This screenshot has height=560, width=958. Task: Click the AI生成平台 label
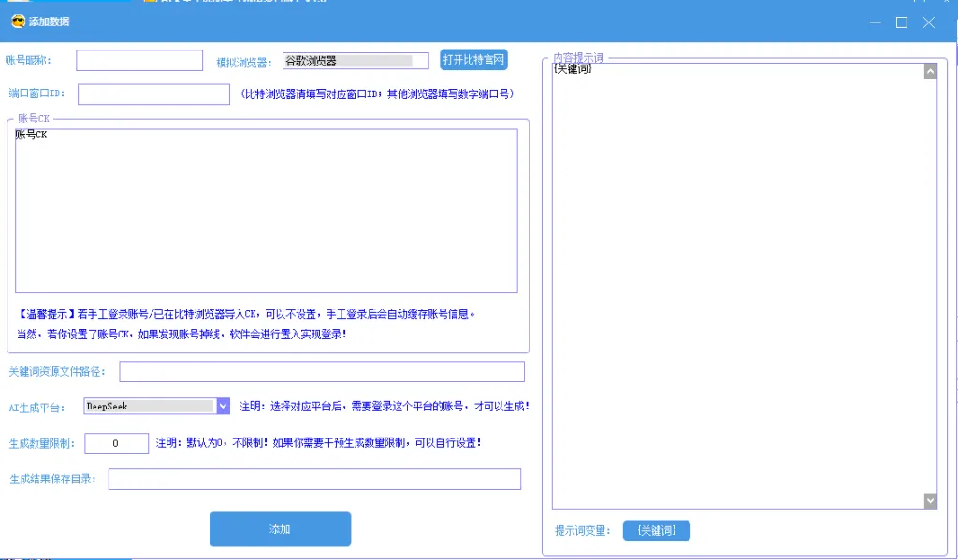click(x=36, y=408)
